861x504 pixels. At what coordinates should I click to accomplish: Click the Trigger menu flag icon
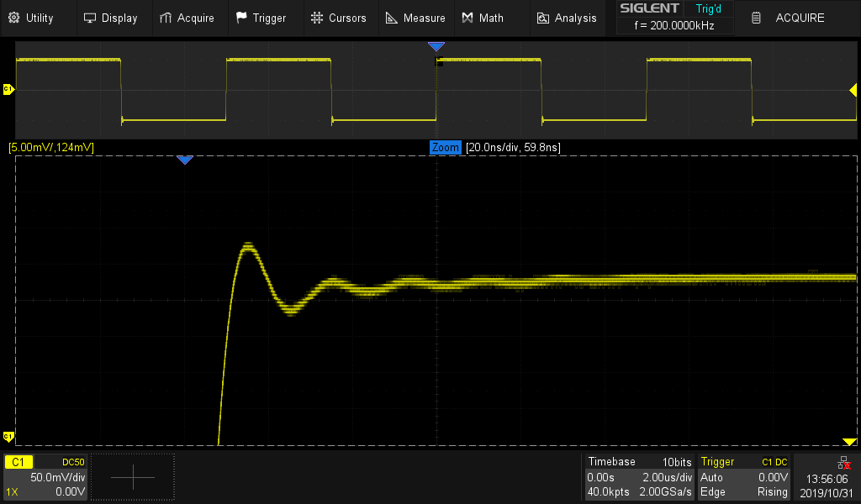[242, 18]
